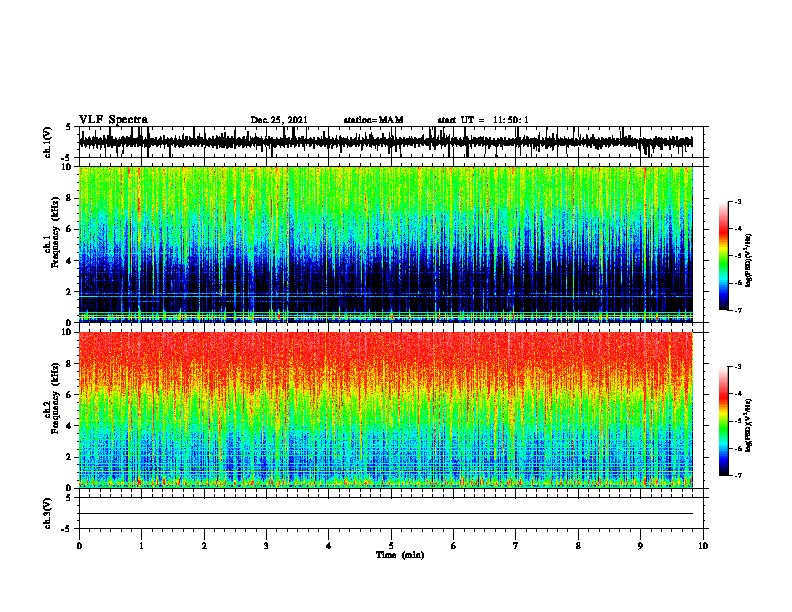Viewport: 792px width, 612px height.
Task: Click the ch.3(V) axis label
Action: click(48, 513)
